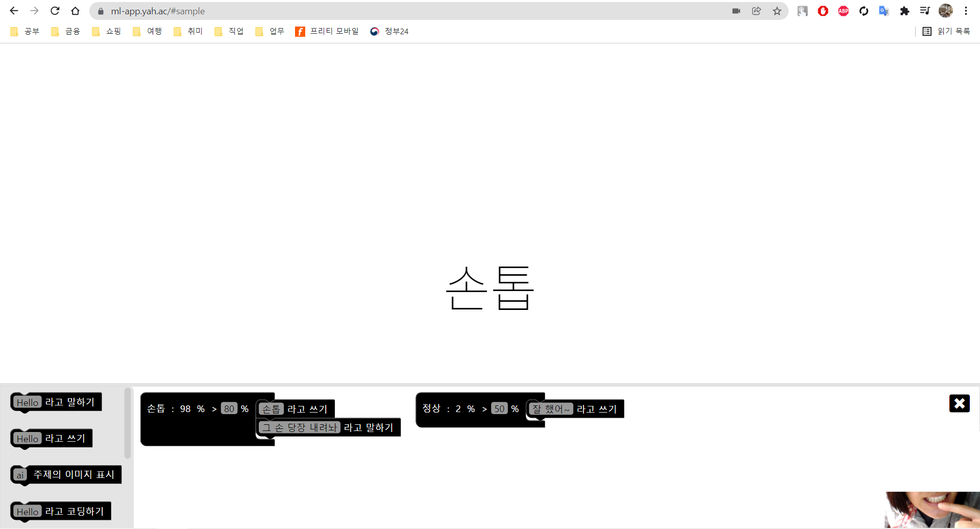Open the 금융 bookmark folder
Viewport: 980px width, 529px height.
(x=65, y=31)
